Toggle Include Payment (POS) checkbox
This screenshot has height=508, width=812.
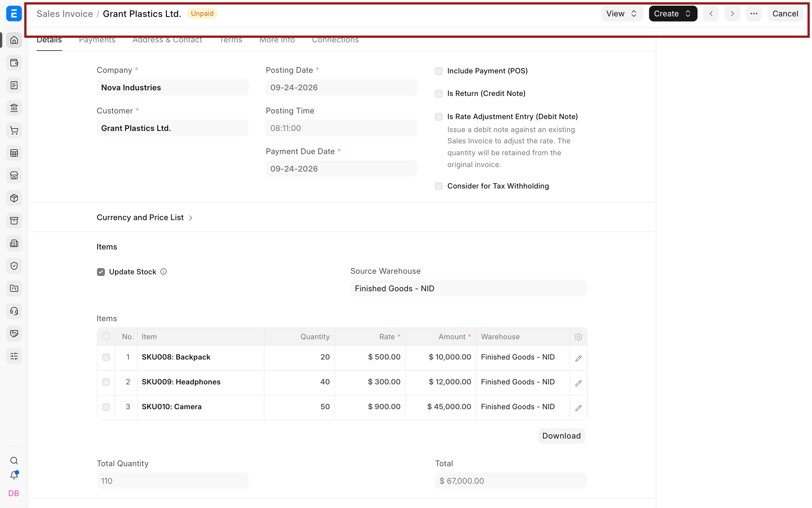438,71
